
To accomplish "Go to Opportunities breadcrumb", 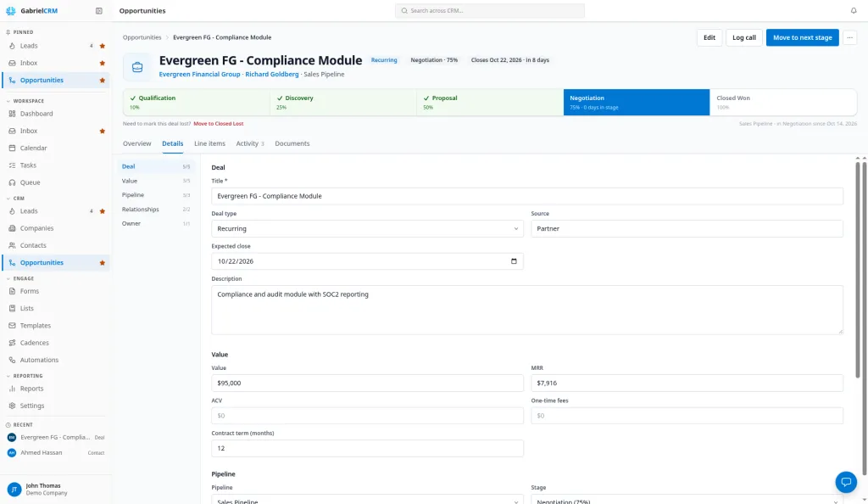I will click(x=142, y=37).
